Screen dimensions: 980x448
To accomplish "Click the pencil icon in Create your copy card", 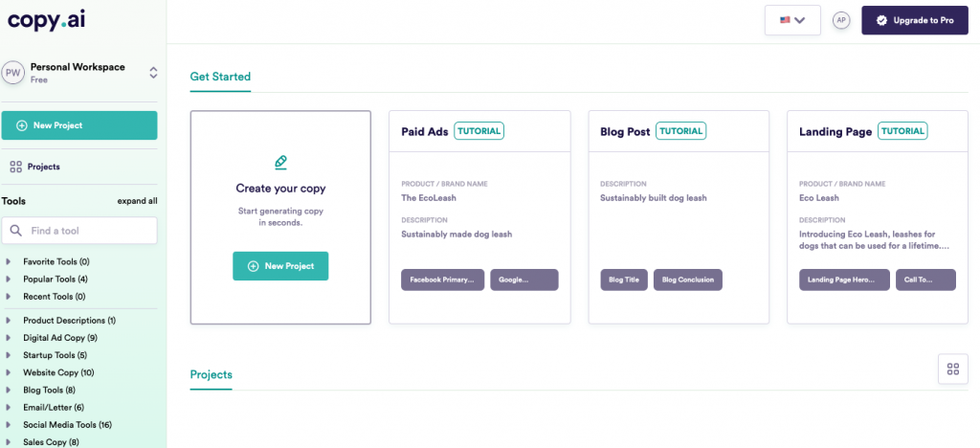I will [280, 162].
